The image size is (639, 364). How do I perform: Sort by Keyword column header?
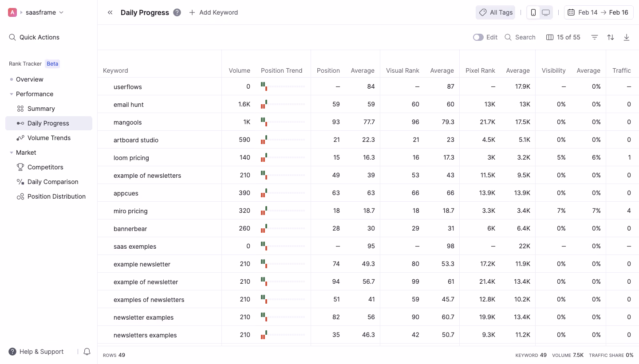pyautogui.click(x=115, y=70)
